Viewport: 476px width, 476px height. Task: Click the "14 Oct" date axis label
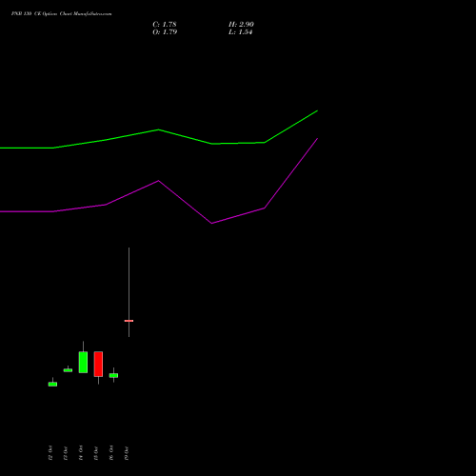tap(81, 453)
